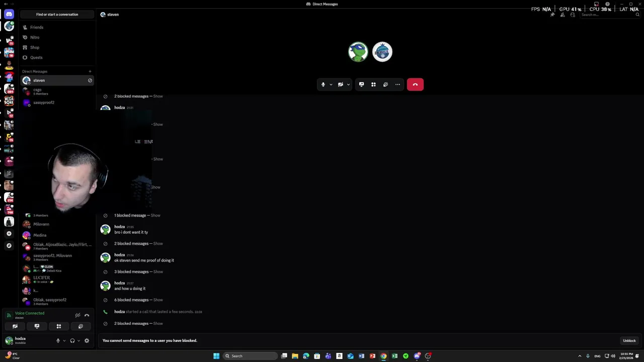Create a new DM with plus icon
Screen dimensions: 644x362
tap(90, 71)
